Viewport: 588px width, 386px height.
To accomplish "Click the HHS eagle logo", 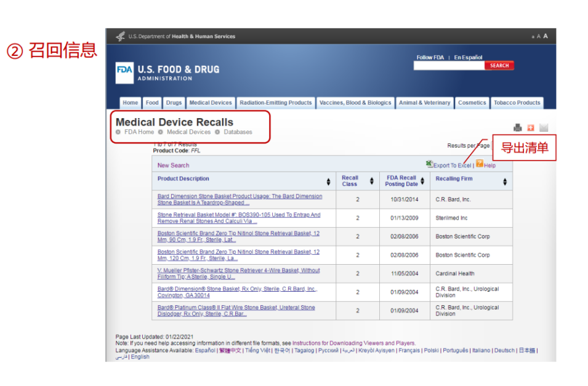I will 120,36.
